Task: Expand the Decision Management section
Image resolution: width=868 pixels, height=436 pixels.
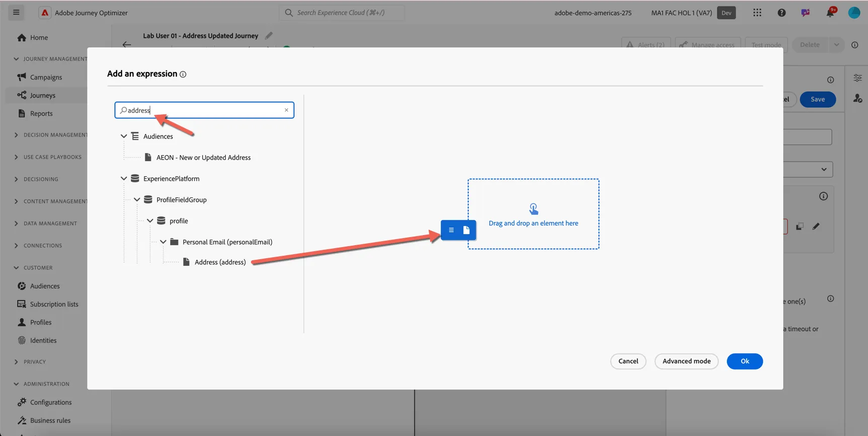Action: point(16,135)
